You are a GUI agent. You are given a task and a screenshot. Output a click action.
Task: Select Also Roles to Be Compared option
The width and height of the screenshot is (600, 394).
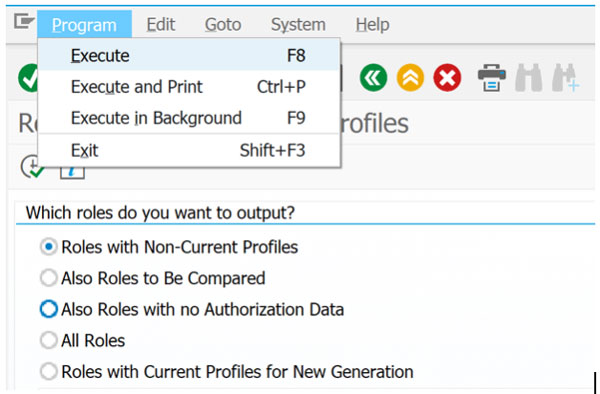click(x=49, y=278)
